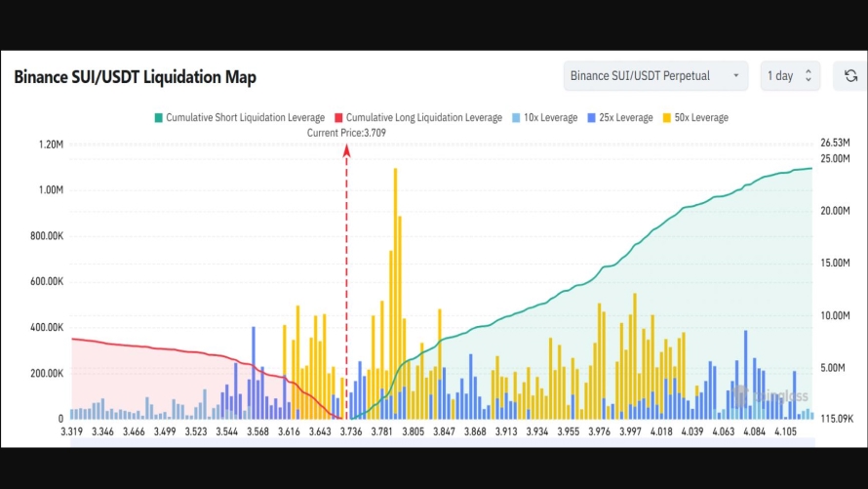868x489 pixels.
Task: Click the 26.53M right axis label
Action: click(836, 143)
